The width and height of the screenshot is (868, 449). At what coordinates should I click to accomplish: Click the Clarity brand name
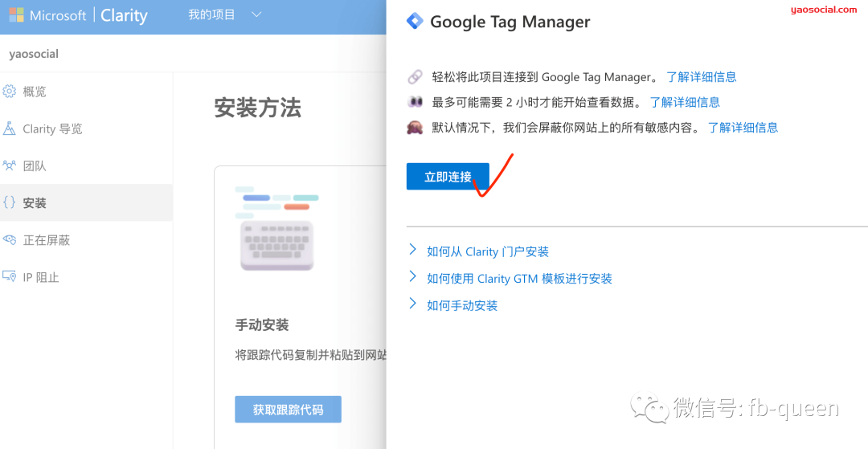coord(124,15)
